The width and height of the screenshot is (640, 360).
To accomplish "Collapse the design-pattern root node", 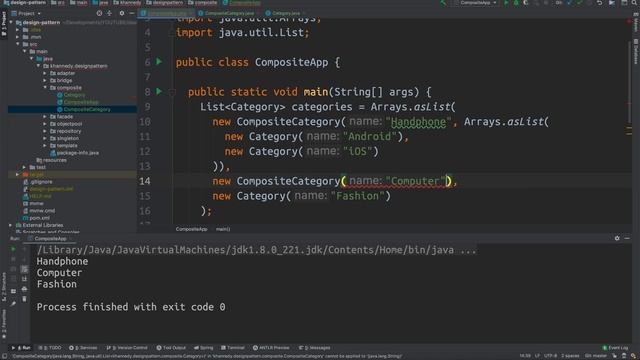I will point(11,22).
